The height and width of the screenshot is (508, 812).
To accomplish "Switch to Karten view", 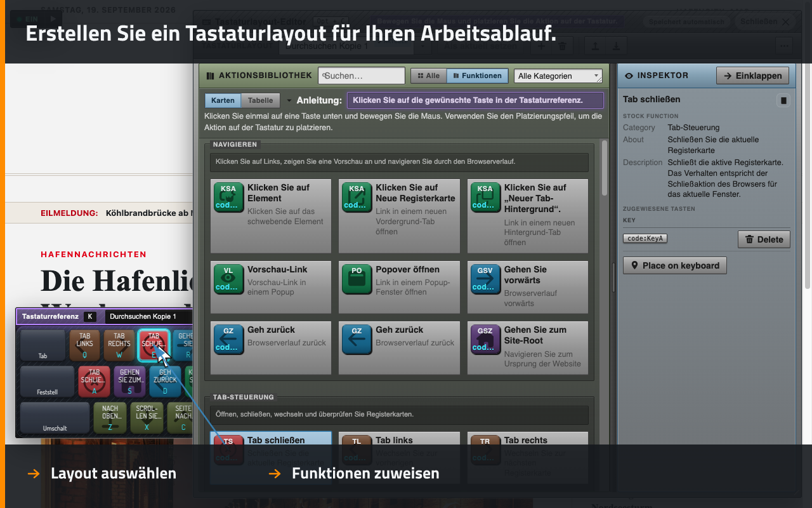I will tap(223, 100).
